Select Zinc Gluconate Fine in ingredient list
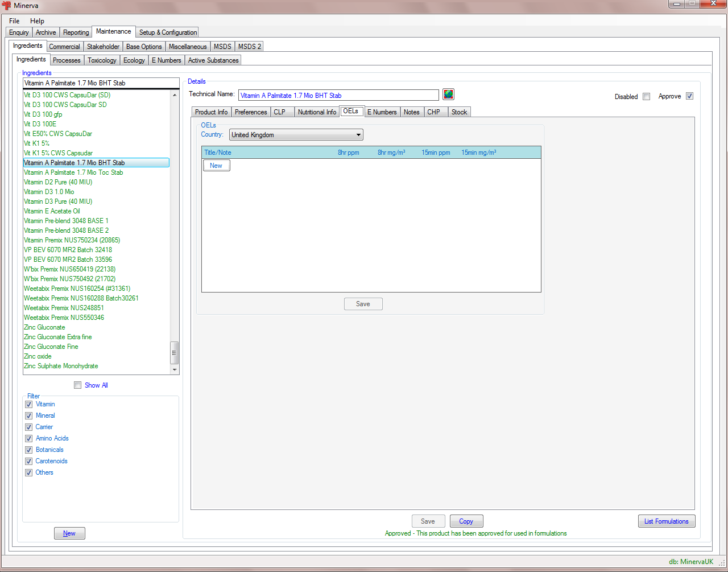Viewport: 728px width, 572px height. (51, 347)
